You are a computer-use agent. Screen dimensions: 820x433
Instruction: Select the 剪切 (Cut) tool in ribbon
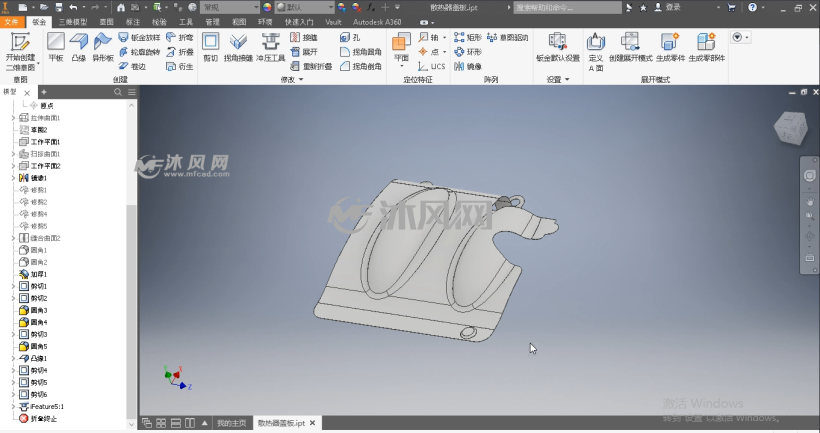pos(210,47)
